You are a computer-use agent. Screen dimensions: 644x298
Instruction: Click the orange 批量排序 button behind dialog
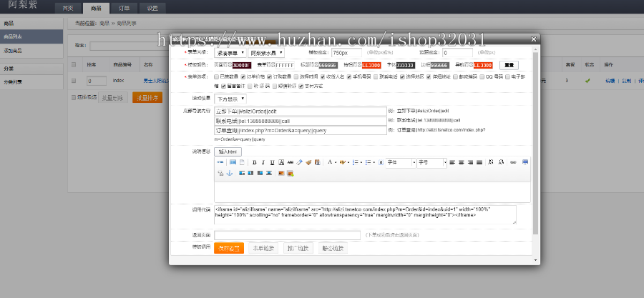(147, 98)
